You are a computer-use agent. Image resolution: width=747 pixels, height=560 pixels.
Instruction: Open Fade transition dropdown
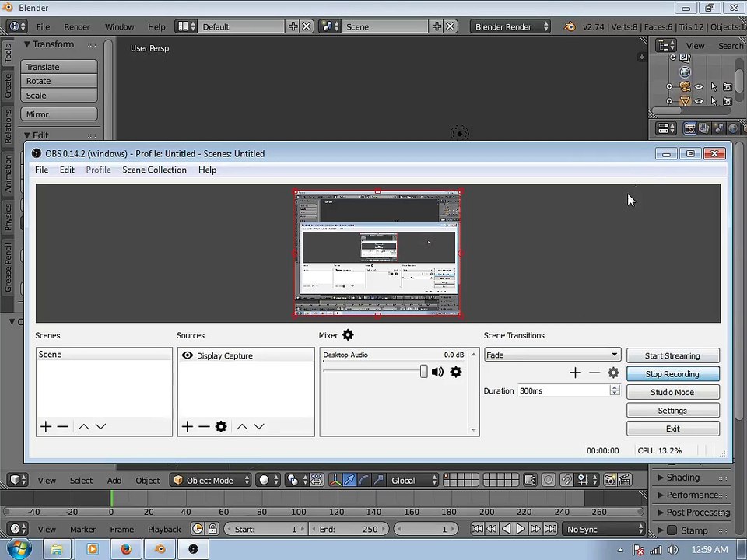[552, 355]
